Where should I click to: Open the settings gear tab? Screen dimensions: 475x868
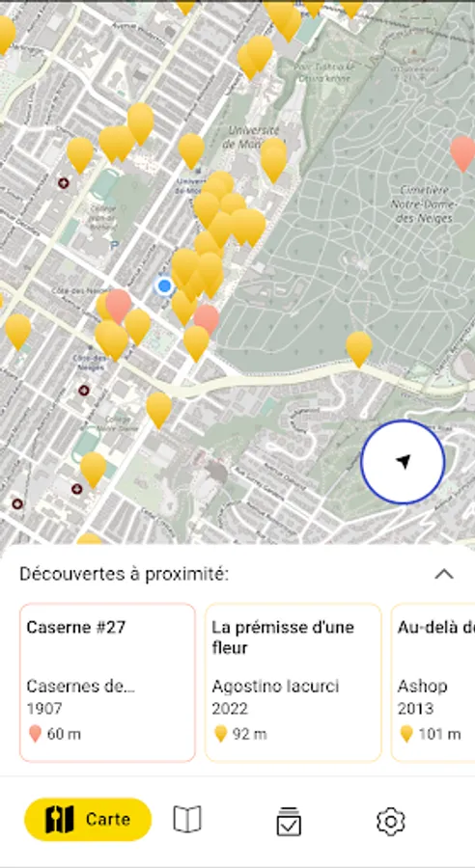tap(391, 821)
